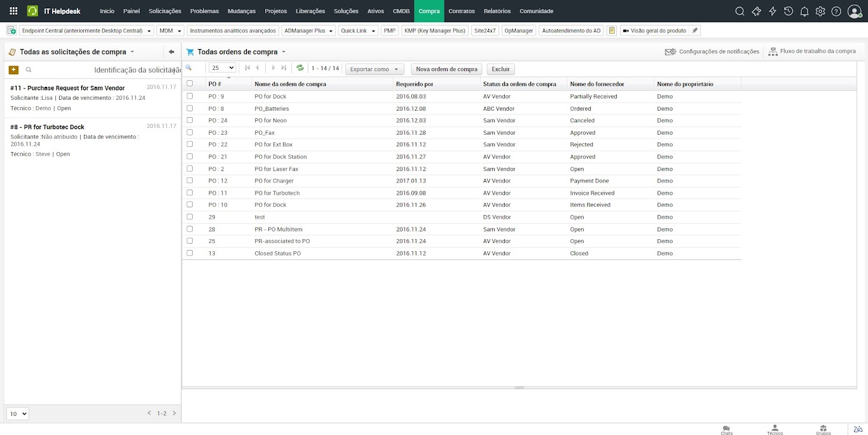Open the recent history clock icon
This screenshot has height=435, width=868.
789,11
